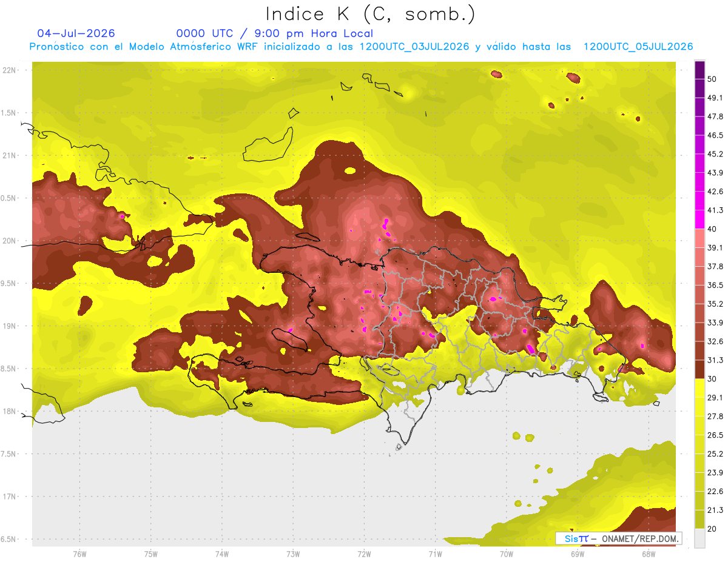Pick the light gray swatch below 20

click(699, 538)
